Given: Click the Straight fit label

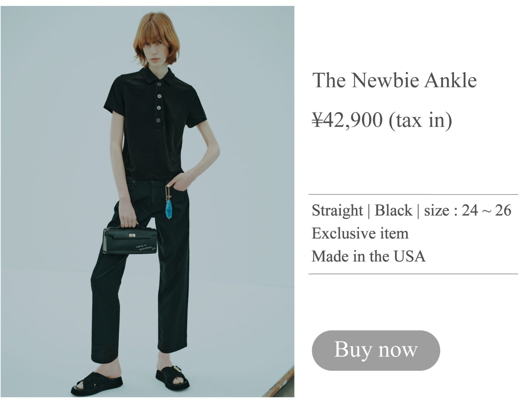Looking at the screenshot, I should [x=337, y=210].
